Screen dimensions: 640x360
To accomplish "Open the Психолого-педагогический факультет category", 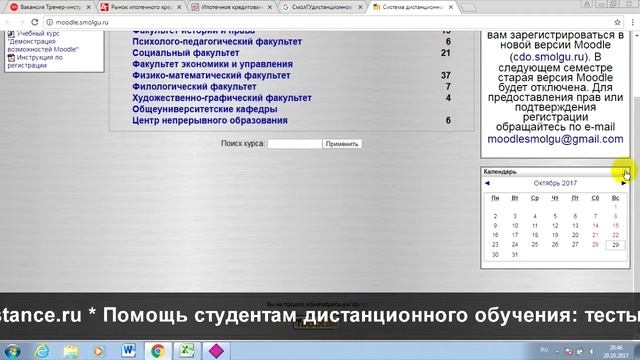I will click(217, 42).
